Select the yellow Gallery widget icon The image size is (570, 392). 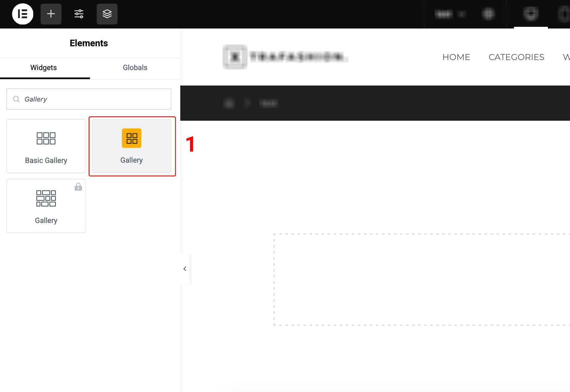pos(132,138)
